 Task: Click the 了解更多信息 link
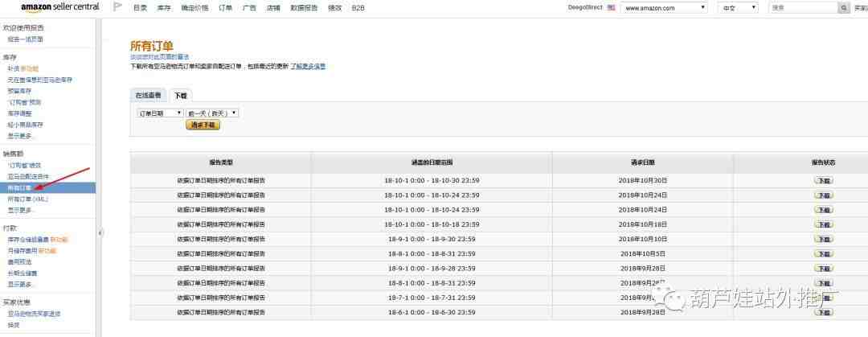308,66
